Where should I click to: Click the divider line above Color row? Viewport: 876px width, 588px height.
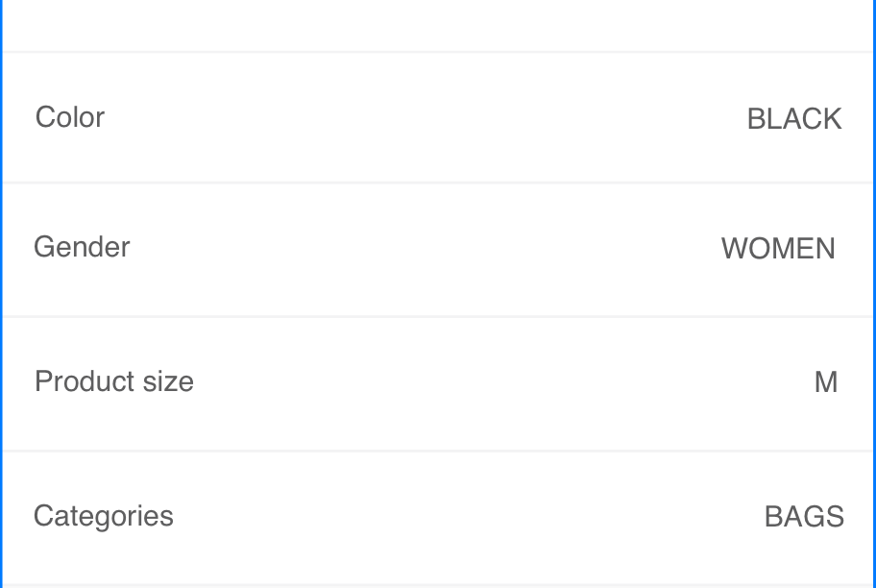pyautogui.click(x=438, y=52)
